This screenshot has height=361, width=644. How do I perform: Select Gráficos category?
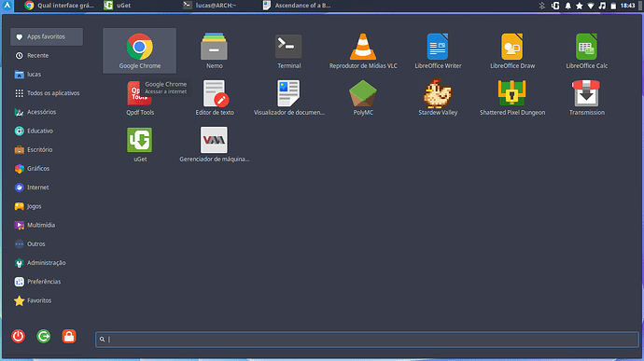(47, 169)
